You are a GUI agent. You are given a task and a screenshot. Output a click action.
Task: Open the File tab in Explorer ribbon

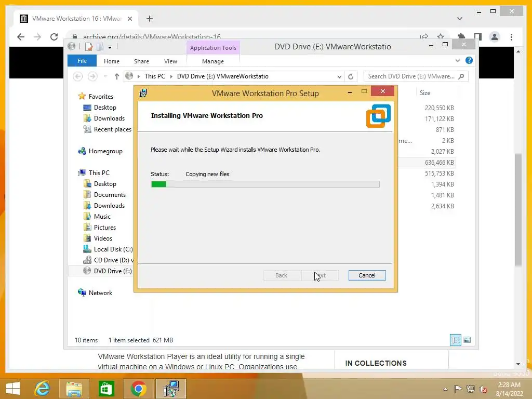click(82, 61)
